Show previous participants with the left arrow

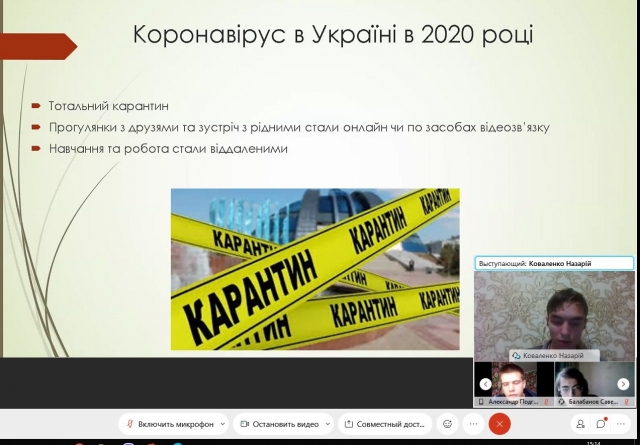485,384
